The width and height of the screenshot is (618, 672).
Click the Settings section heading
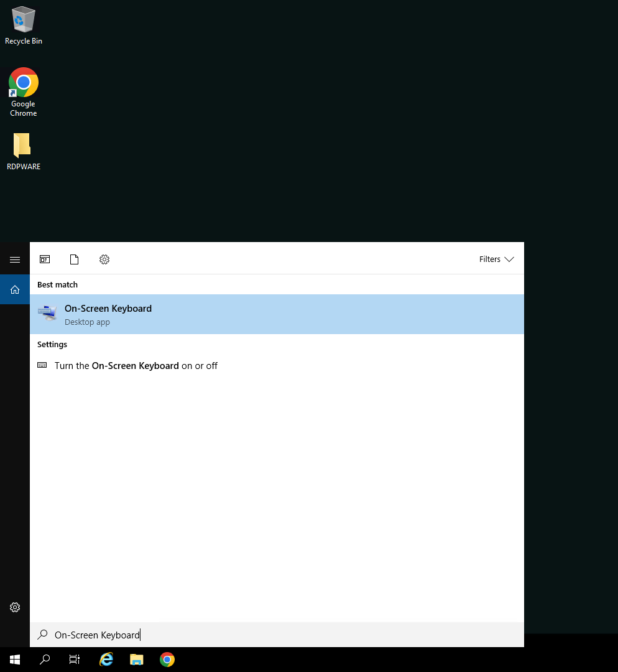[52, 345]
